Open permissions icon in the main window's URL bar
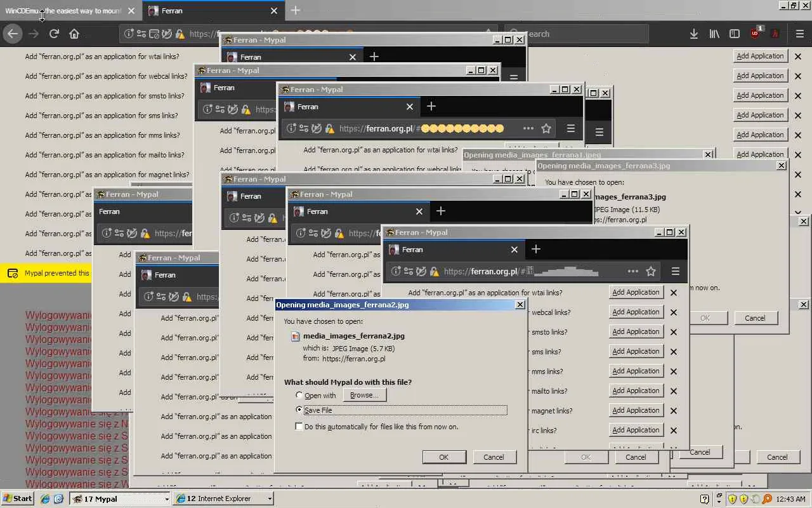 click(x=141, y=34)
